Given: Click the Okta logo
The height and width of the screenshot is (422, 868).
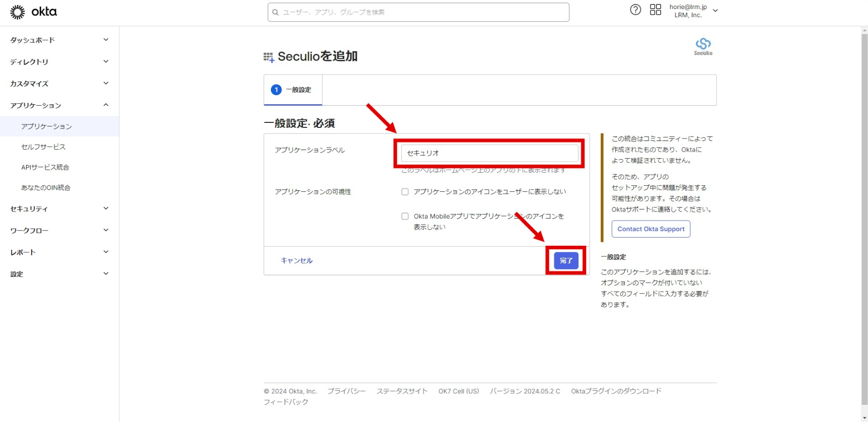Looking at the screenshot, I should click(33, 12).
